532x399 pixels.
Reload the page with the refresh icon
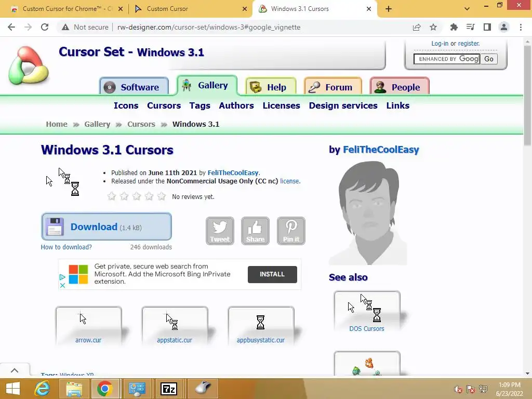(x=45, y=27)
